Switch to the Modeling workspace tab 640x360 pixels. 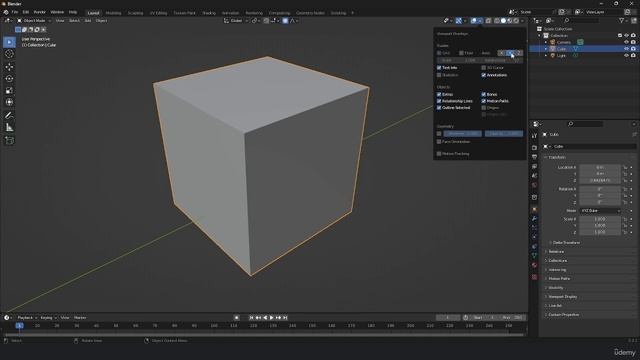click(x=113, y=13)
